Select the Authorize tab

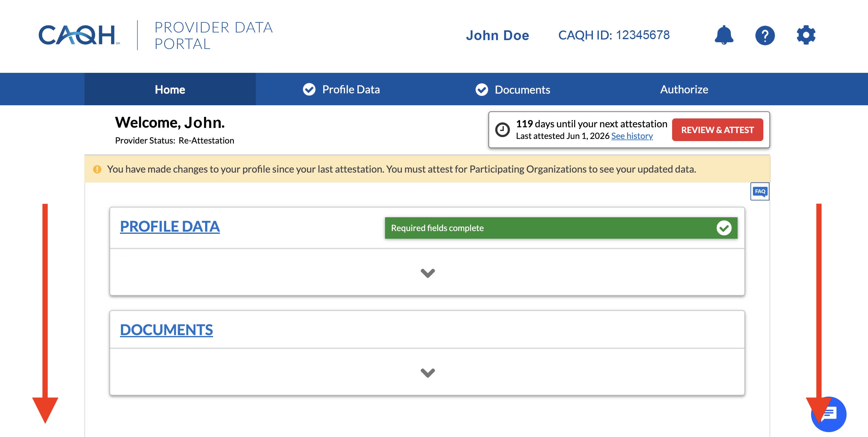click(684, 89)
